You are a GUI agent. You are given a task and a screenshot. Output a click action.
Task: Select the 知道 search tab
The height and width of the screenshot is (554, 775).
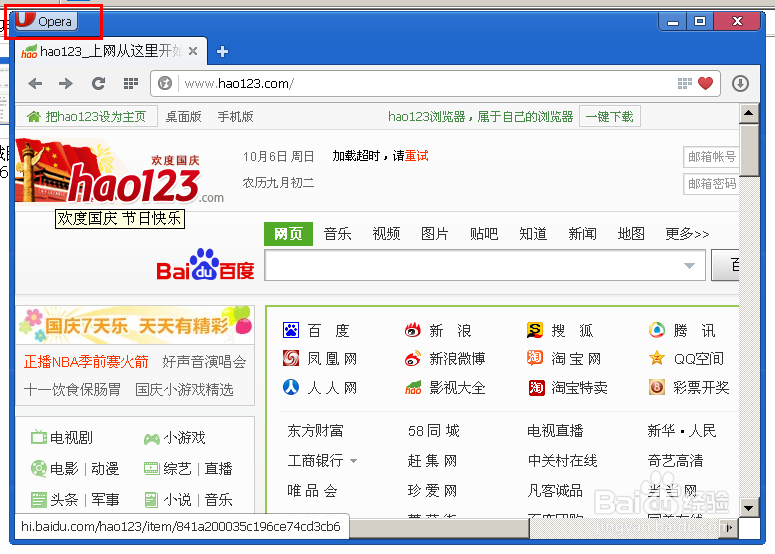pyautogui.click(x=533, y=234)
